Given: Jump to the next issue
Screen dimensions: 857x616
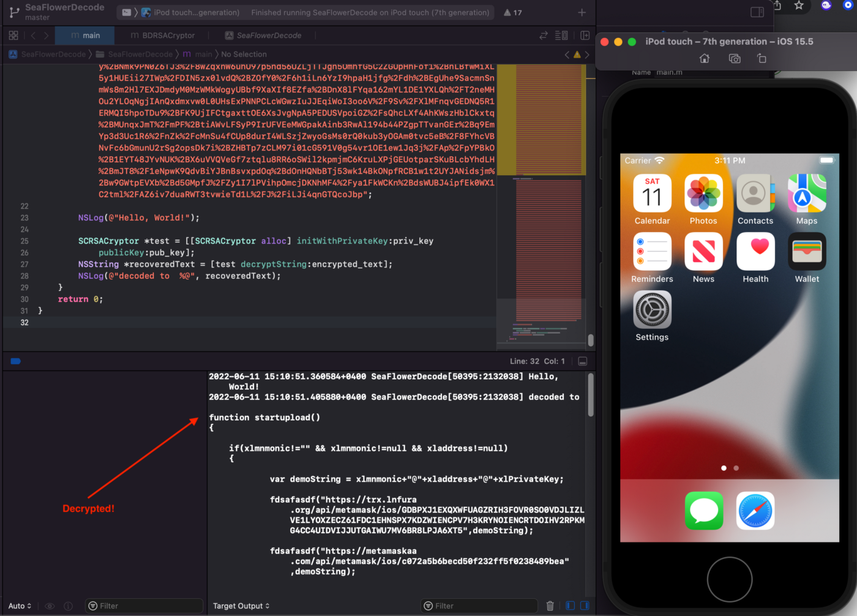Looking at the screenshot, I should point(587,54).
